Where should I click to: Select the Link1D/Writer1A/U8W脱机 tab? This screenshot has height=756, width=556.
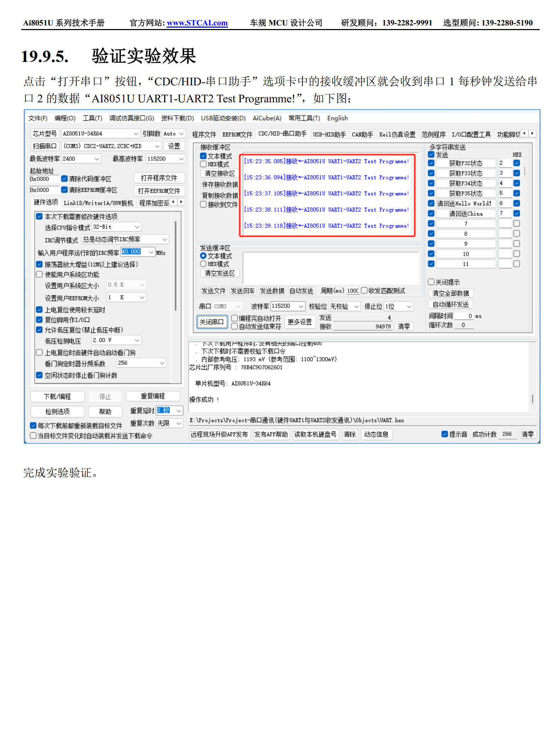98,203
